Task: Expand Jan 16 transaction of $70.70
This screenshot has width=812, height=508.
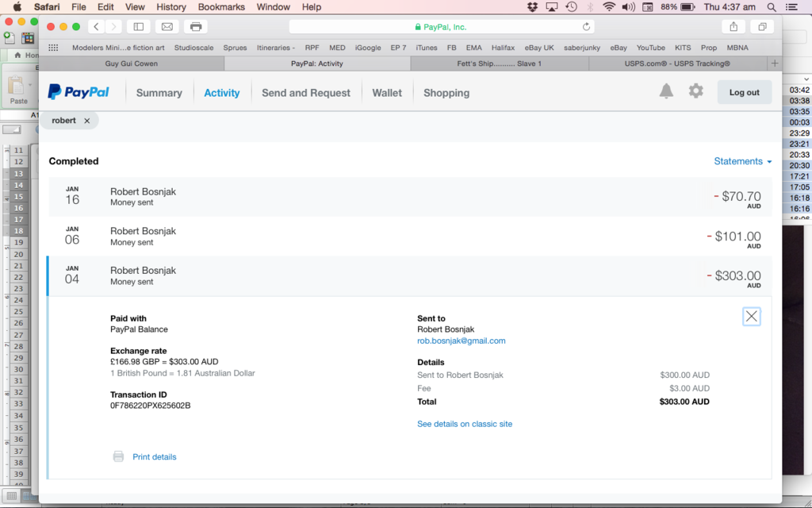Action: pos(410,197)
